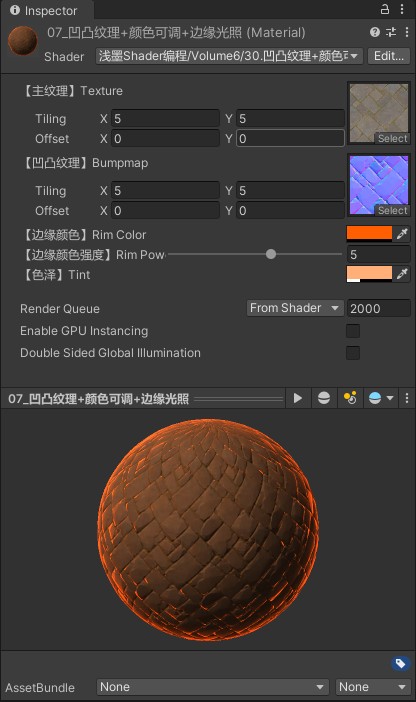
Task: Click Select on the Bumpmap slot
Action: point(392,210)
